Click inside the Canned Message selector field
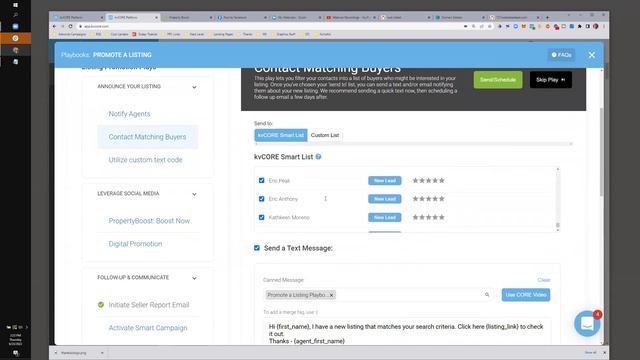Image resolution: width=640 pixels, height=360 pixels. point(378,295)
